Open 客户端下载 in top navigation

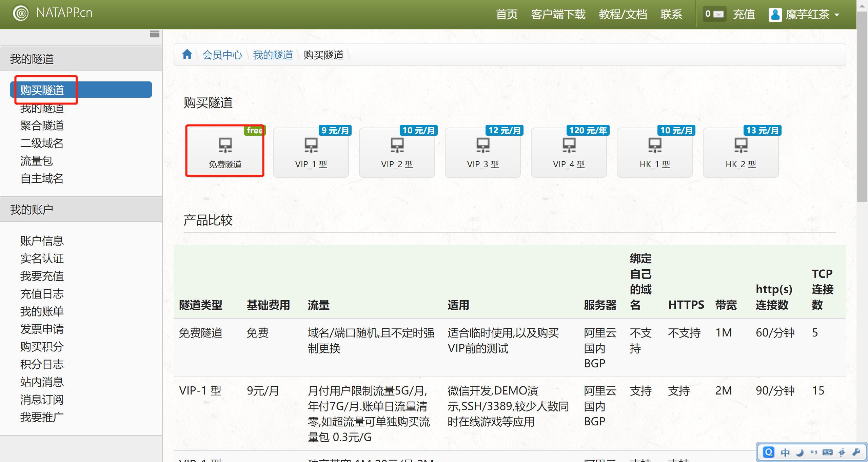pos(558,15)
